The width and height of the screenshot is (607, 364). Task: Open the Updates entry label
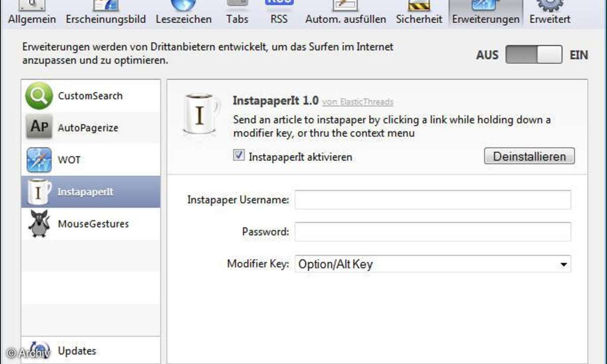coord(77,351)
